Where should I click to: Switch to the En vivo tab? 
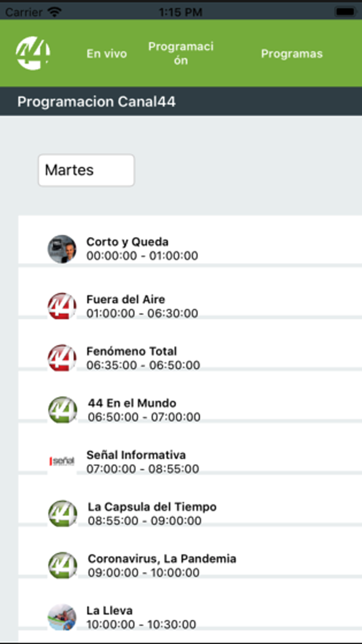pos(107,54)
